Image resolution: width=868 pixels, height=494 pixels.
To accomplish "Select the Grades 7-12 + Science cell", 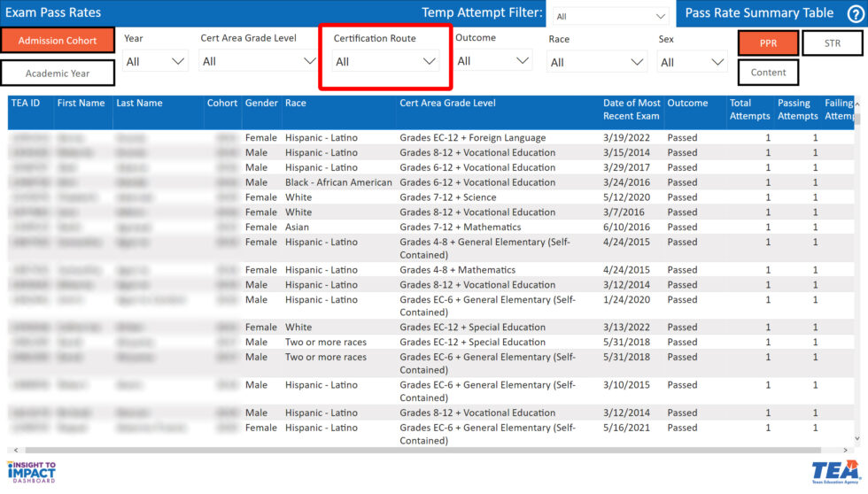I will [x=447, y=197].
